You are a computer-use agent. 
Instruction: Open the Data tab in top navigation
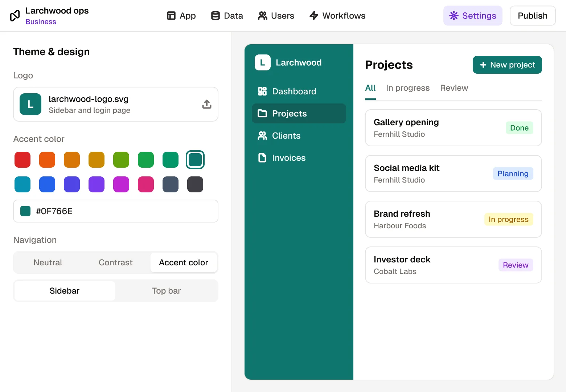tap(227, 16)
